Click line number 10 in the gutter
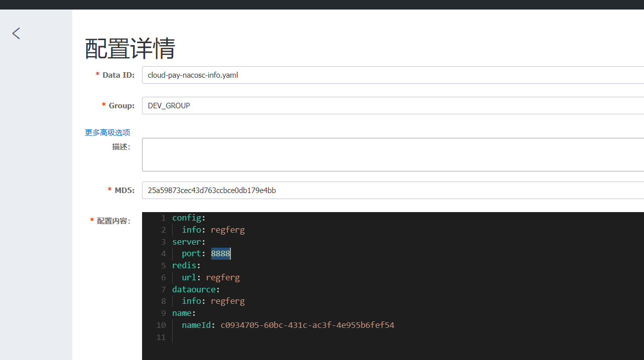Viewport: 644px width, 360px height. pyautogui.click(x=161, y=325)
